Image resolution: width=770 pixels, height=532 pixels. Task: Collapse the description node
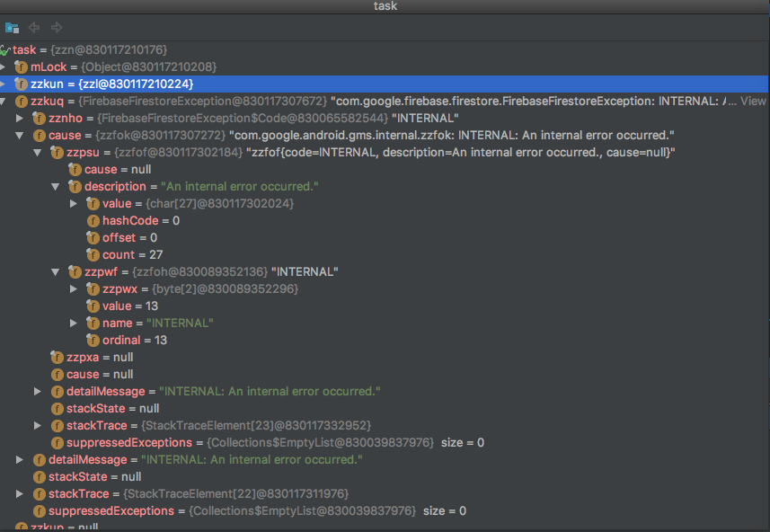(x=56, y=187)
